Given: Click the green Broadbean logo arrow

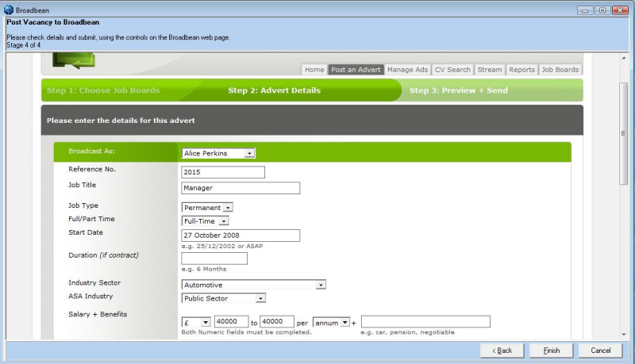Looking at the screenshot, I should [x=74, y=60].
